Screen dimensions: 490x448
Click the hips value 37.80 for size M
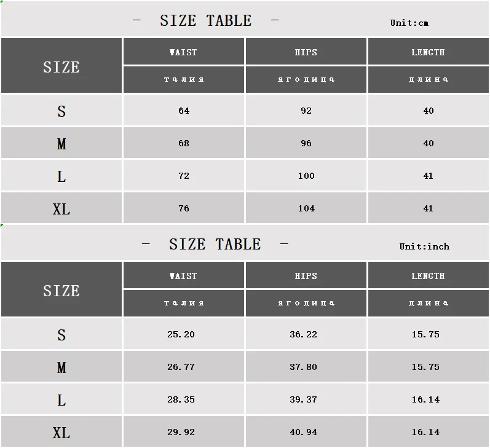tap(304, 366)
